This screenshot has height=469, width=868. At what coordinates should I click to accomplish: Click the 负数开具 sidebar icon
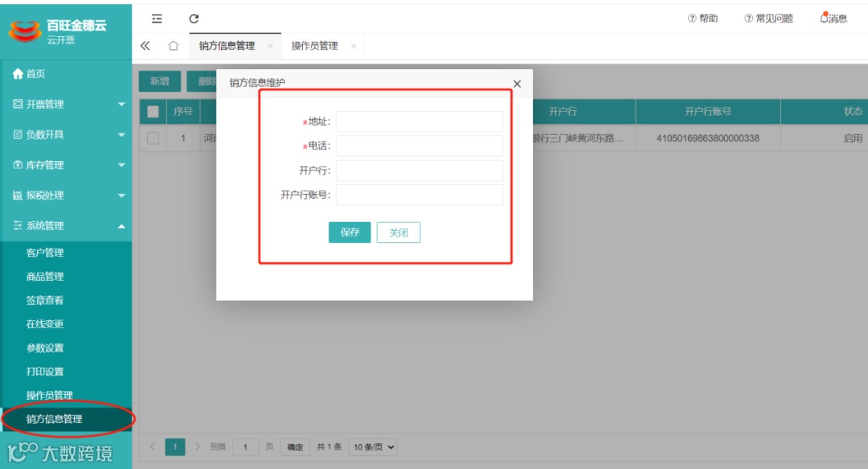tap(19, 134)
